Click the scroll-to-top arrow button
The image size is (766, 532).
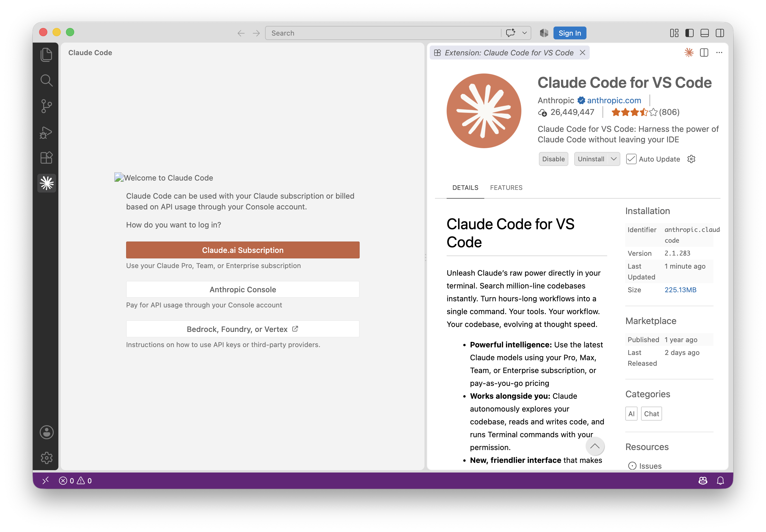[x=595, y=446]
